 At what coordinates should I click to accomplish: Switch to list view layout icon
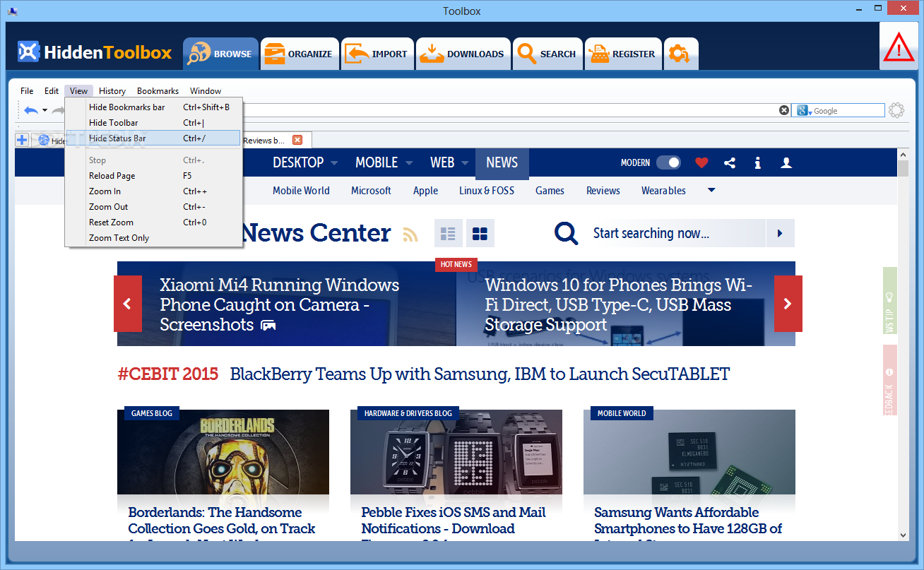click(449, 233)
